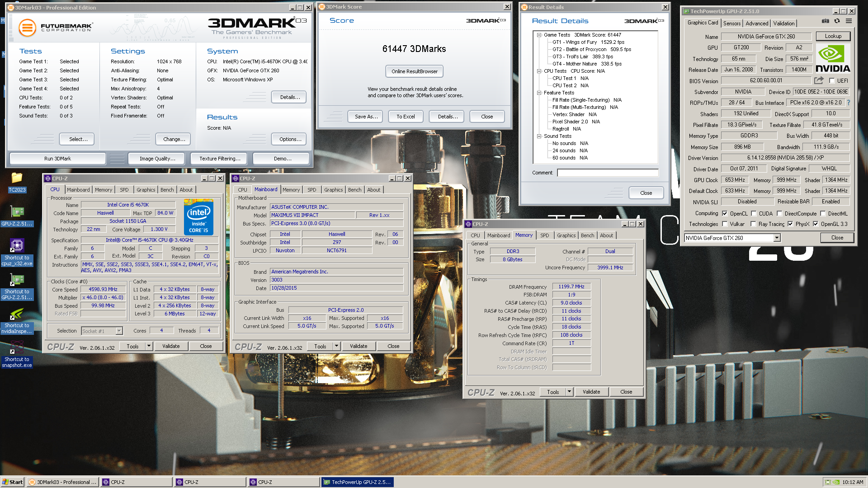The width and height of the screenshot is (868, 488).
Task: Open the GPU-Z hamburger menu
Action: point(849,21)
